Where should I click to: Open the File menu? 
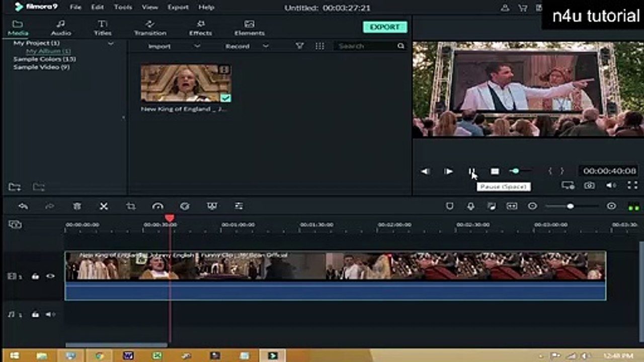[75, 8]
